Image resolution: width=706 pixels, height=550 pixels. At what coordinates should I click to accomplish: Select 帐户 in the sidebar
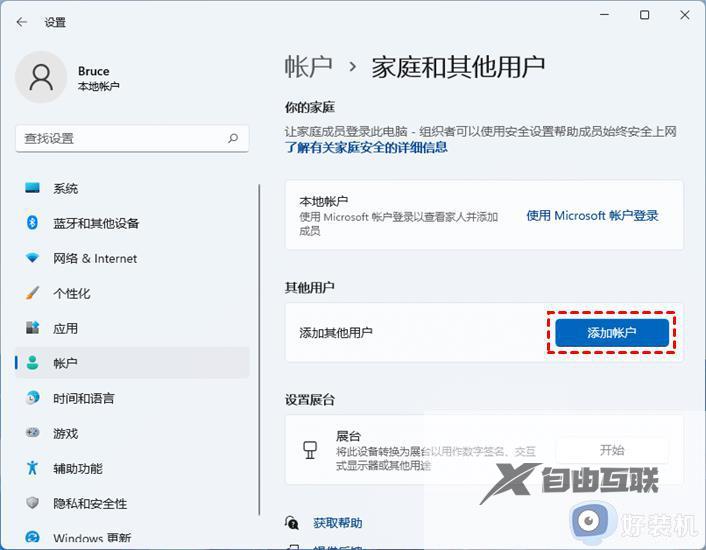pos(132,363)
